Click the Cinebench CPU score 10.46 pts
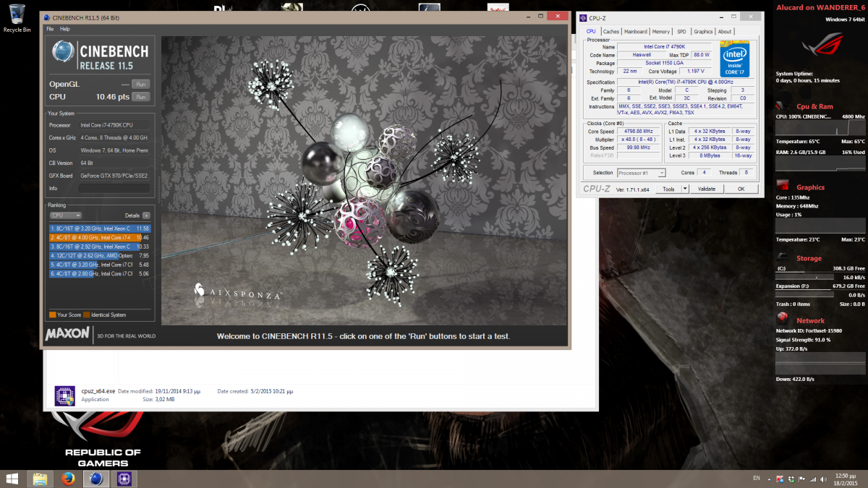Image resolution: width=868 pixels, height=488 pixels. tap(112, 97)
